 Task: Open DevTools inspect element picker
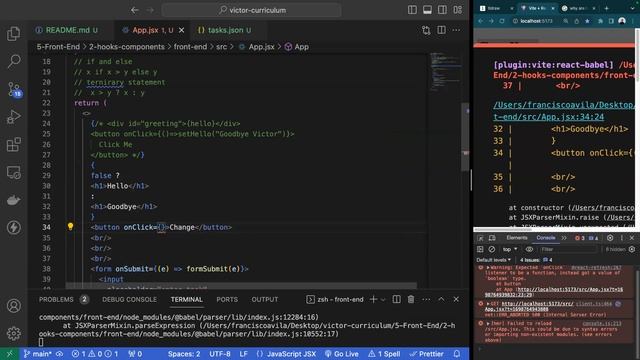point(480,238)
